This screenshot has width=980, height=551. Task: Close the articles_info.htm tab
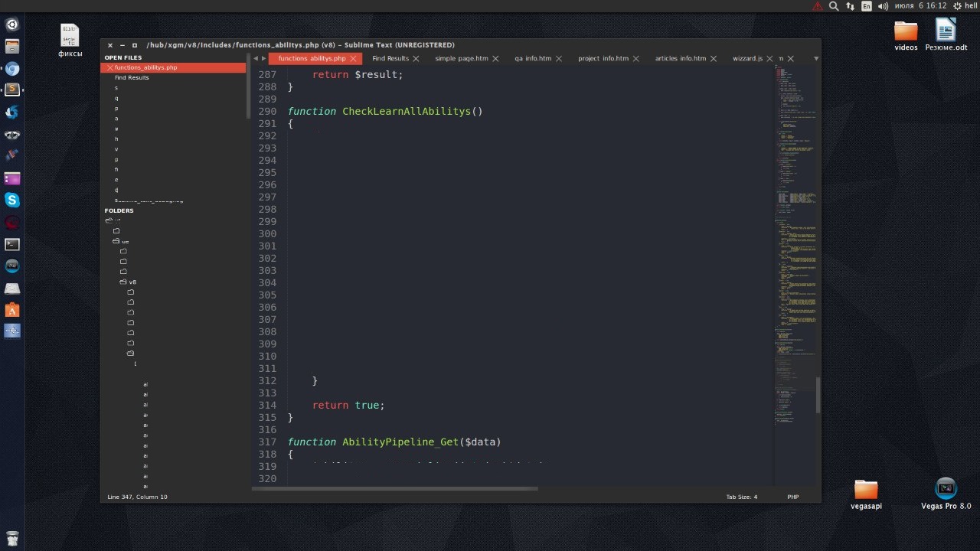[x=714, y=59]
